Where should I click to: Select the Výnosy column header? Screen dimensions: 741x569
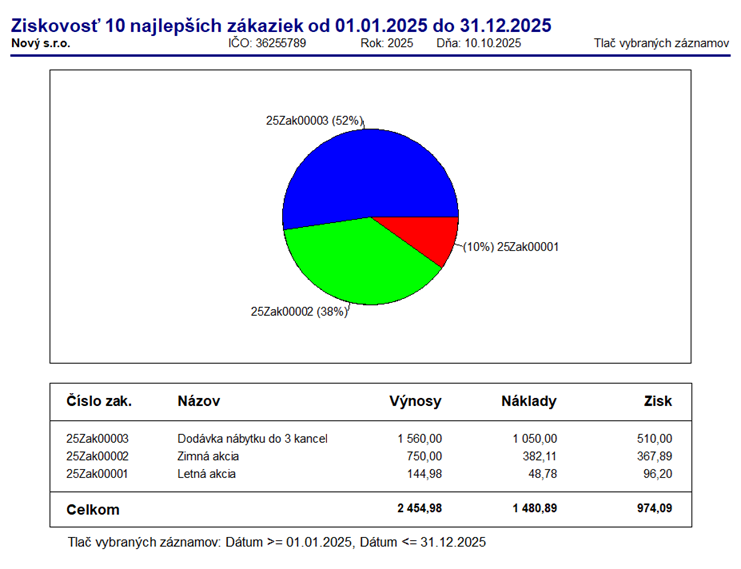415,401
